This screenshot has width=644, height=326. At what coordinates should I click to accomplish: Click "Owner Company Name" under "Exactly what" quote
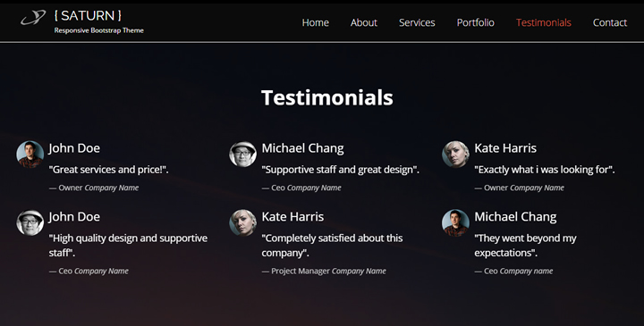520,188
